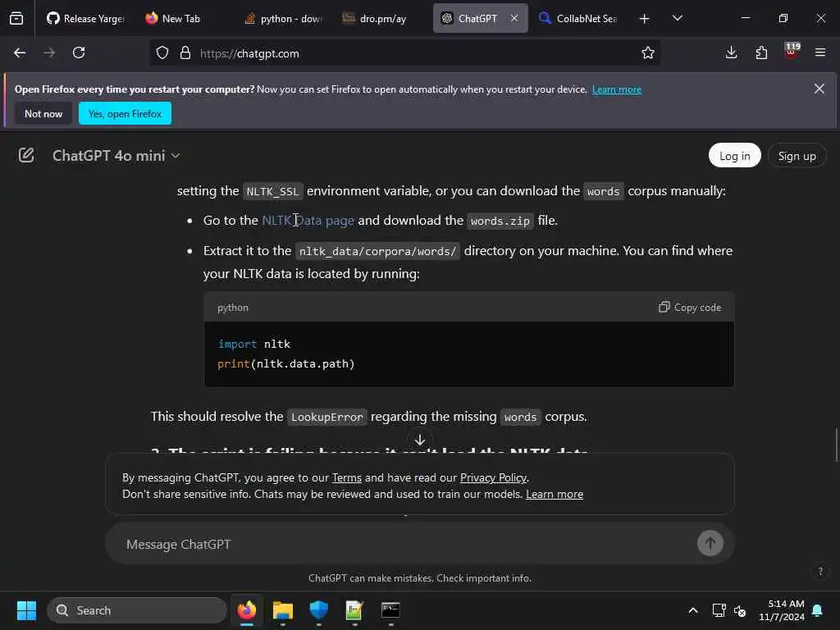Open the Terms link
Screen dimensions: 840x630
347,478
